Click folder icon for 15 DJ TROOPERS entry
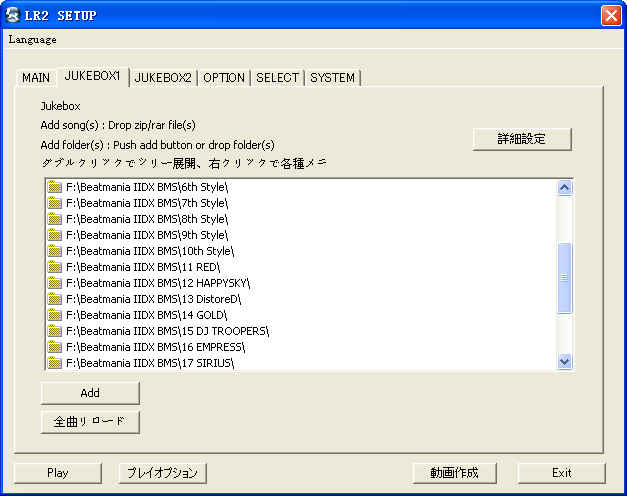This screenshot has width=627, height=496. pyautogui.click(x=54, y=331)
